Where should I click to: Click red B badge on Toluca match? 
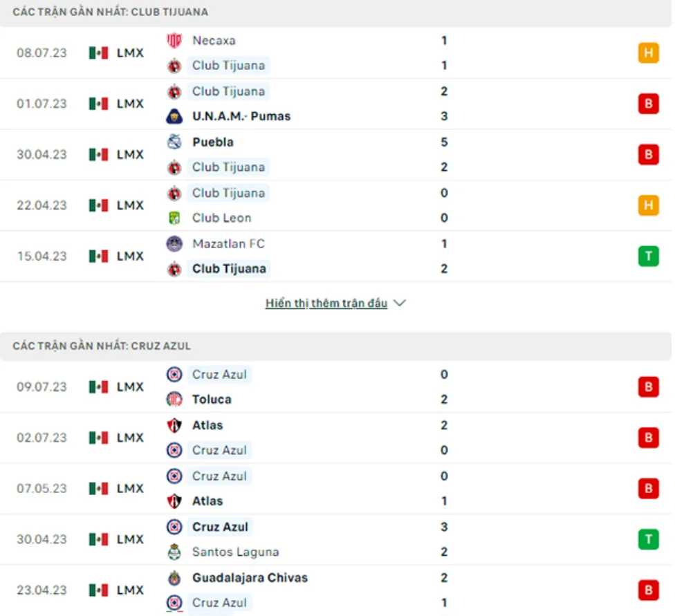(648, 387)
